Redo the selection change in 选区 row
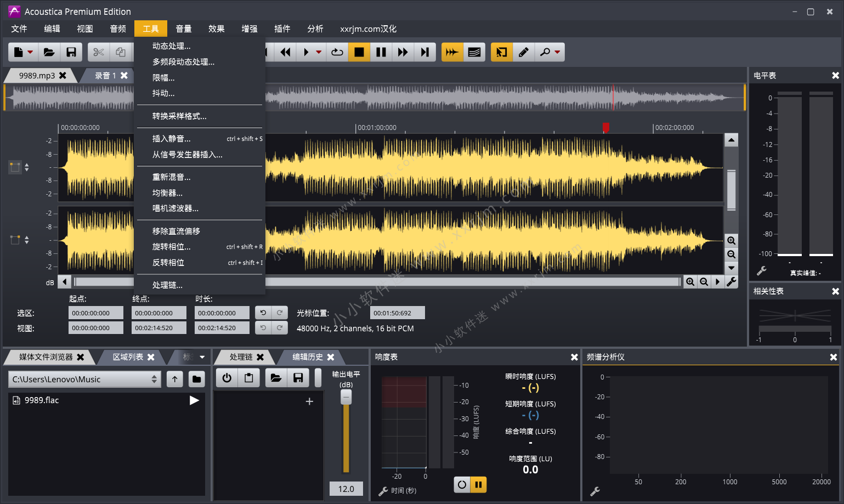844x504 pixels. pyautogui.click(x=280, y=313)
